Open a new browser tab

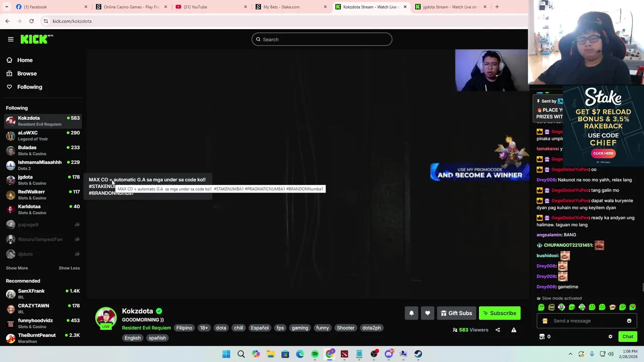point(497,7)
